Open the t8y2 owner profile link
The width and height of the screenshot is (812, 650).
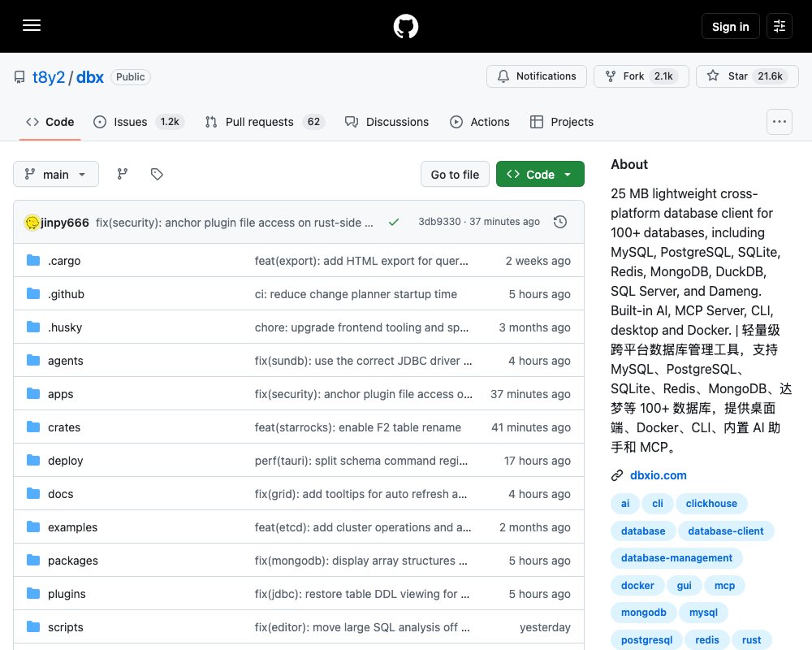(x=49, y=76)
